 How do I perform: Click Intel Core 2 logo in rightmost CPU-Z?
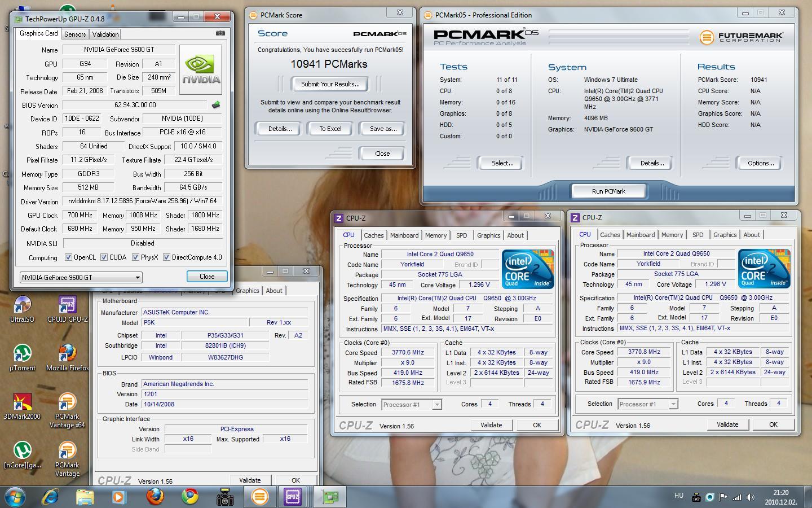pyautogui.click(x=764, y=269)
